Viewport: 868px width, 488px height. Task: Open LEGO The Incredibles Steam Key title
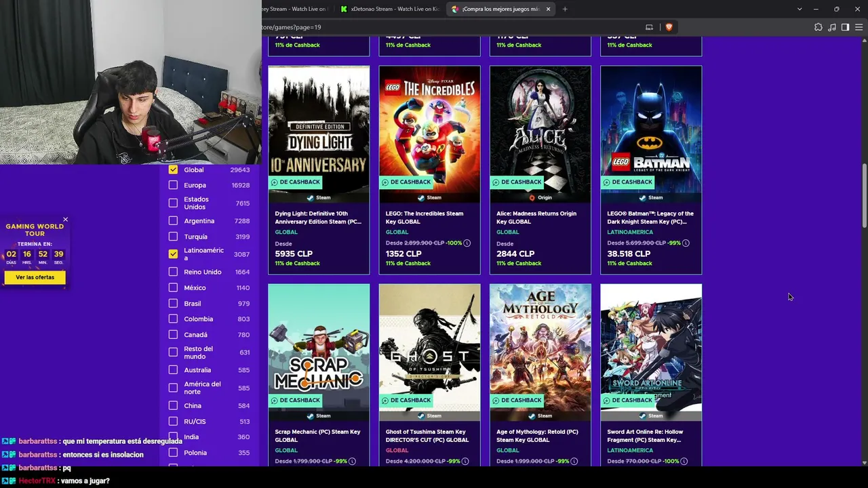(425, 218)
